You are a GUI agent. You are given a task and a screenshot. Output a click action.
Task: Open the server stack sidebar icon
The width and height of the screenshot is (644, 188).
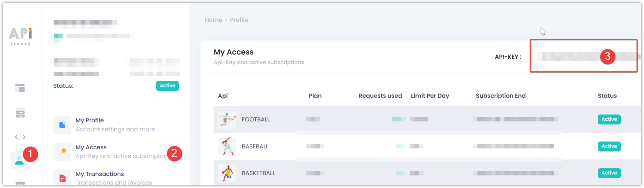pos(20,113)
